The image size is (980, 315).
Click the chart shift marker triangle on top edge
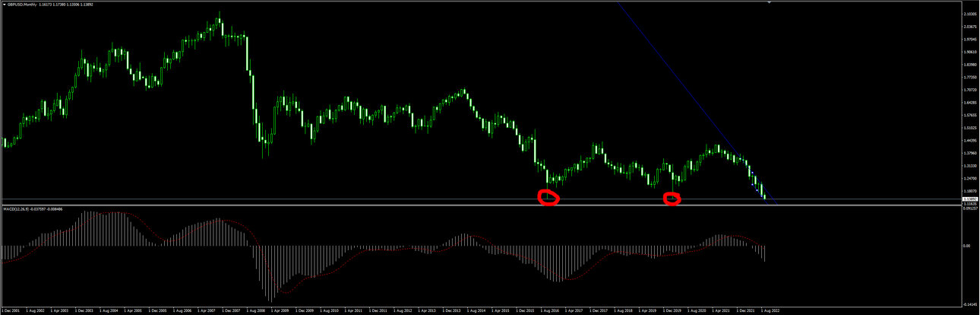[x=770, y=3]
